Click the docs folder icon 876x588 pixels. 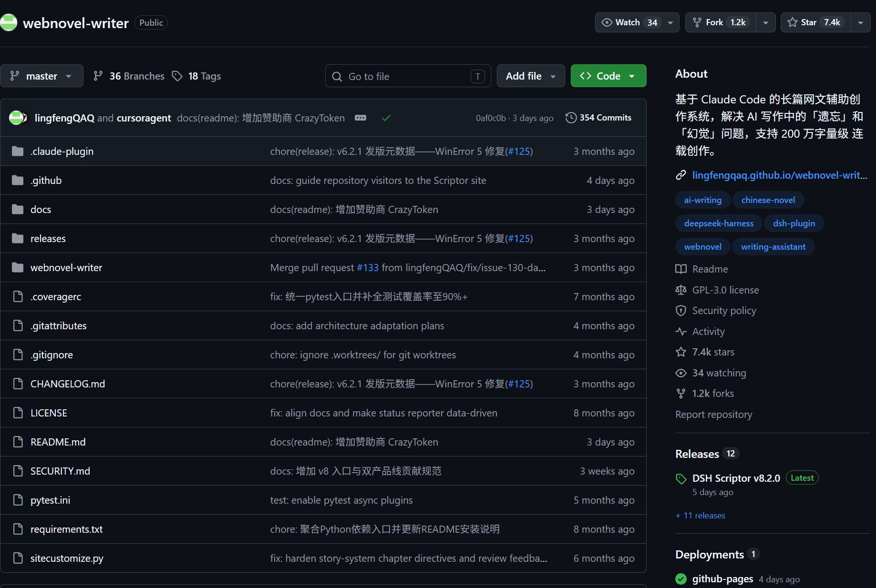[18, 209]
